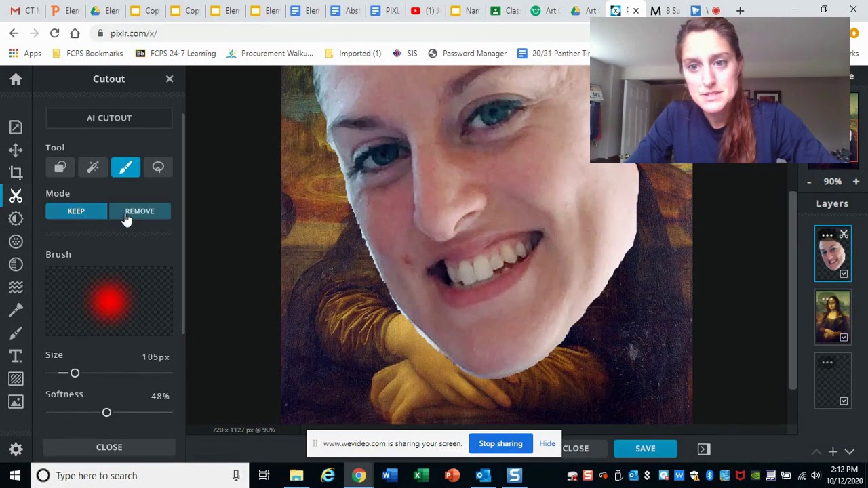Image resolution: width=868 pixels, height=488 pixels.
Task: Select the Liquify waves tool
Action: click(16, 287)
